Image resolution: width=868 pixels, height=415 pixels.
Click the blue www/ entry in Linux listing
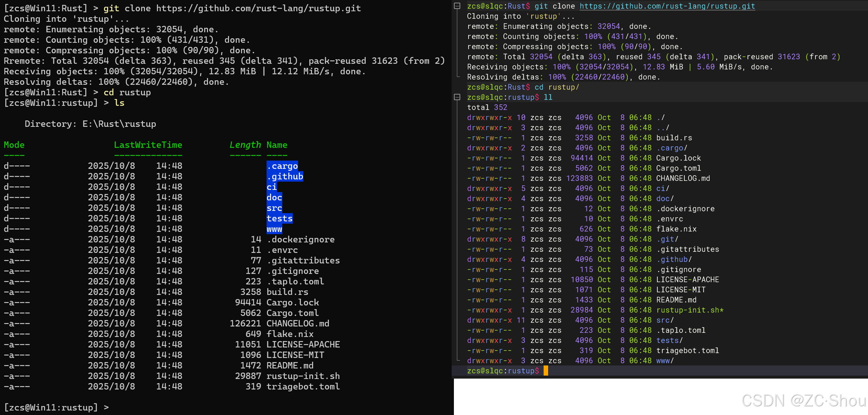(x=665, y=361)
